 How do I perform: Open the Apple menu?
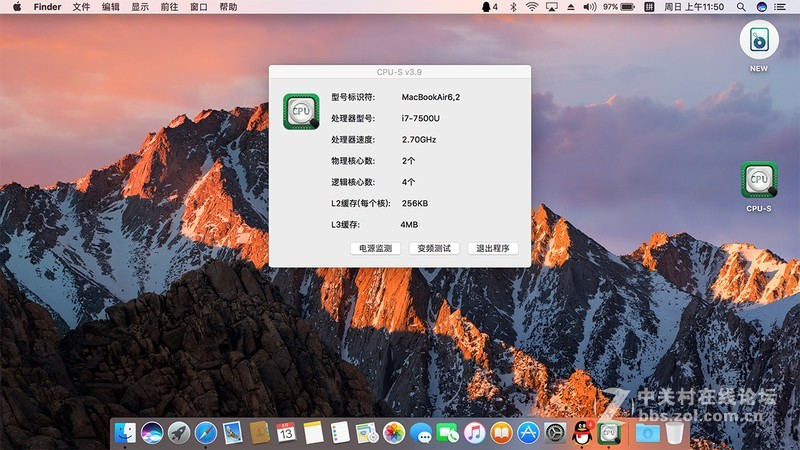tap(17, 7)
